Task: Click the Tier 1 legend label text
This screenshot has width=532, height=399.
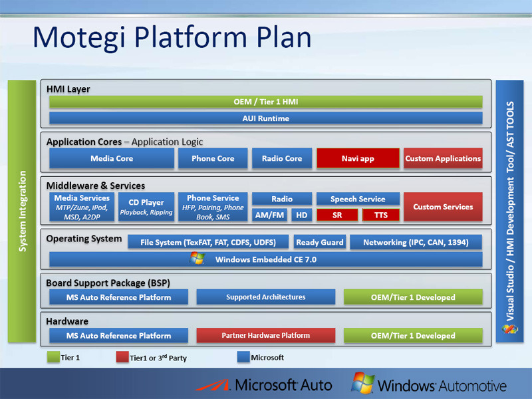Action: click(x=70, y=357)
